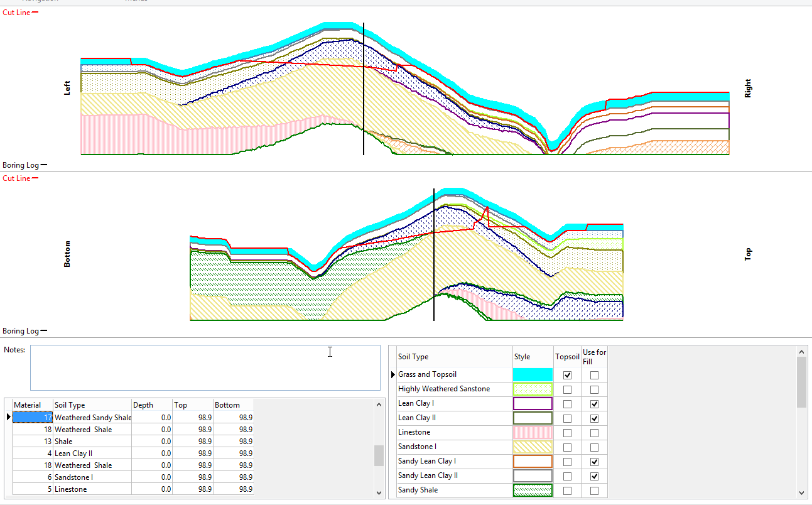
Task: Click the Style column header
Action: pyautogui.click(x=533, y=357)
